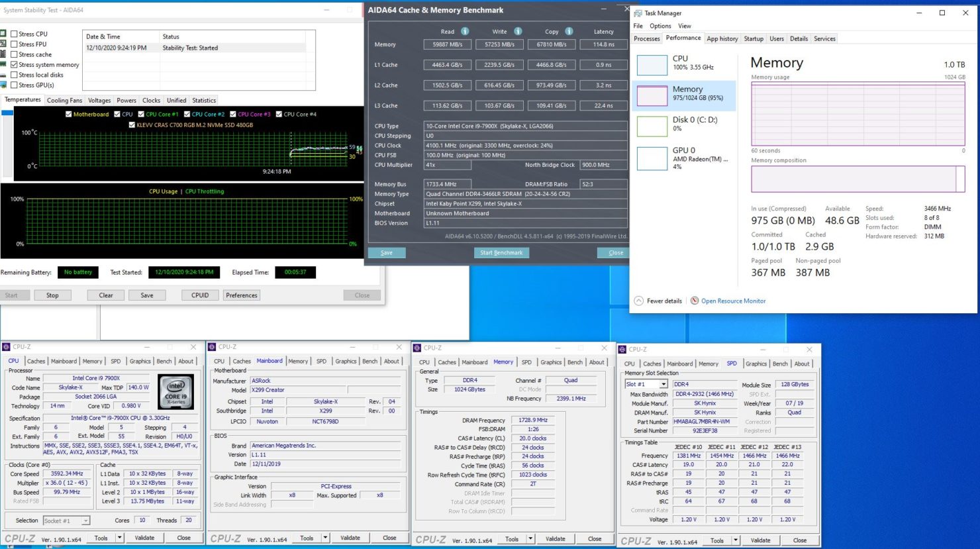Select the CPU graph thumbnail in Task Manager
This screenshot has width=980, height=549.
(652, 65)
